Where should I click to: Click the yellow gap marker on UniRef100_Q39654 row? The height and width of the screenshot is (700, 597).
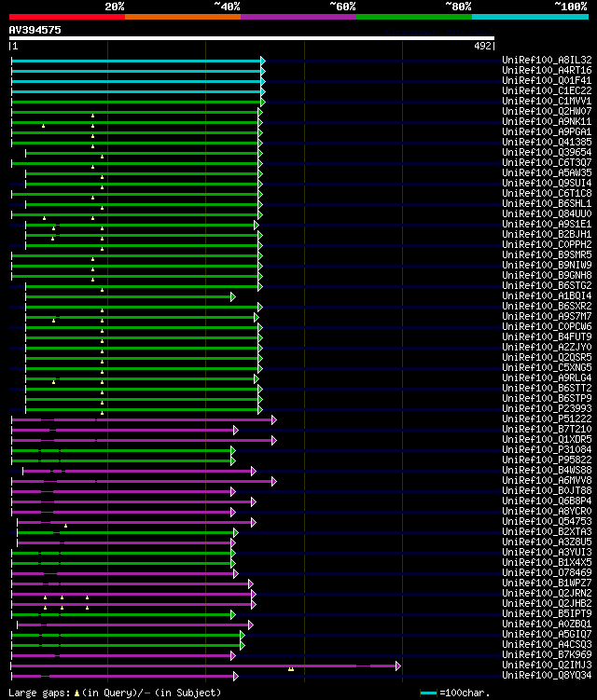pos(102,157)
